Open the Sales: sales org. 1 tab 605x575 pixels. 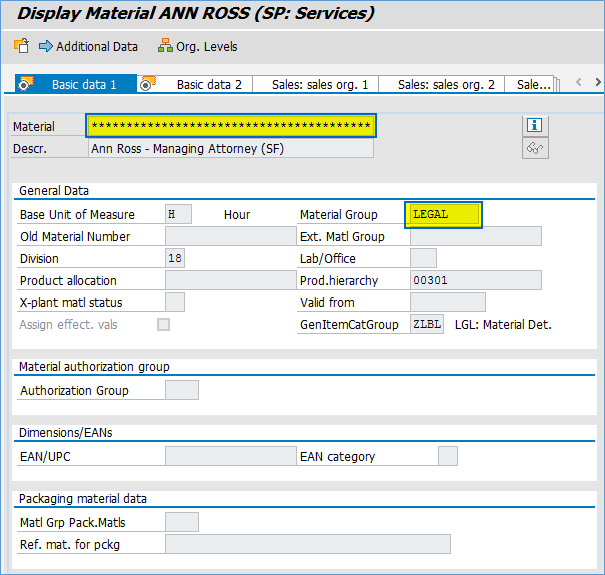point(320,85)
